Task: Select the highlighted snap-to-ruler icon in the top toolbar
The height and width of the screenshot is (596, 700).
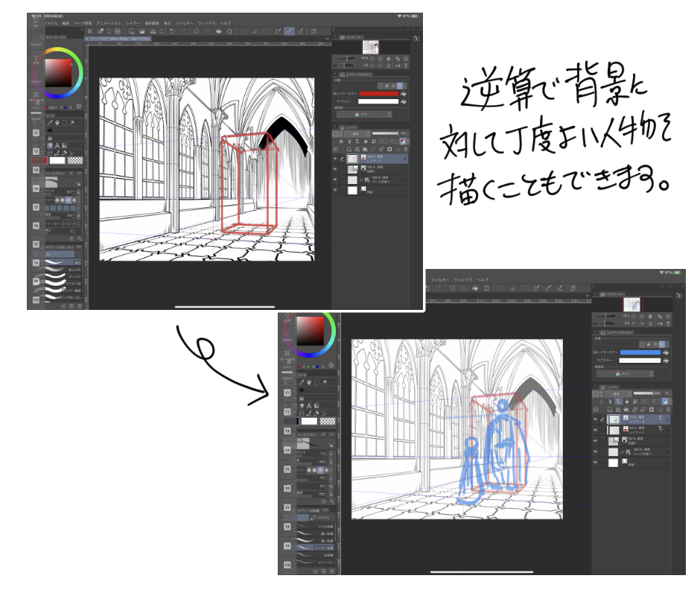Action: pos(289,31)
